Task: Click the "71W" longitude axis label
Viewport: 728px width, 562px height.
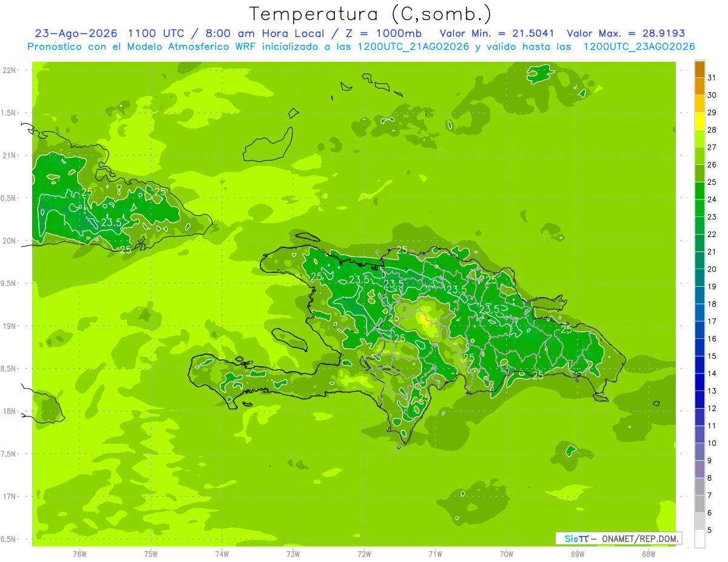Action: pyautogui.click(x=435, y=554)
